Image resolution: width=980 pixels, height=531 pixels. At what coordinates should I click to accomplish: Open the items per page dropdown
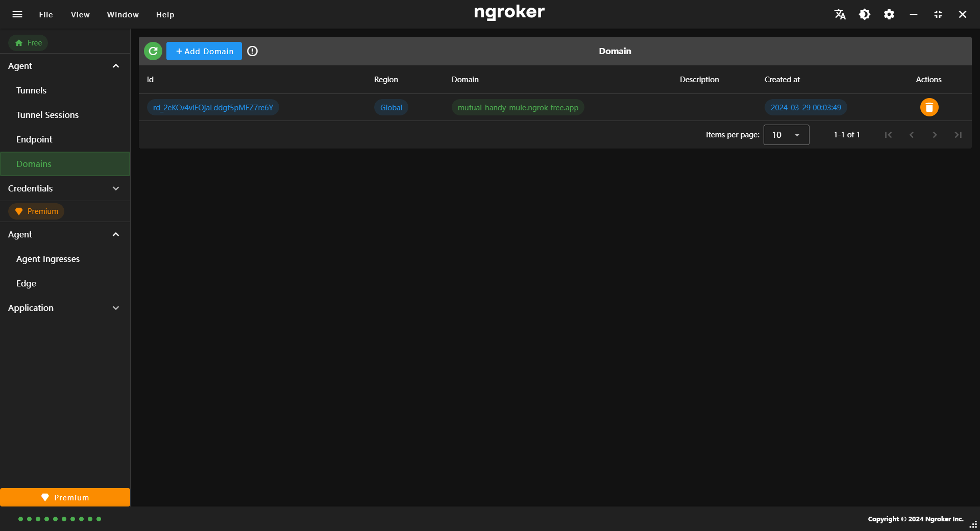[x=786, y=135]
